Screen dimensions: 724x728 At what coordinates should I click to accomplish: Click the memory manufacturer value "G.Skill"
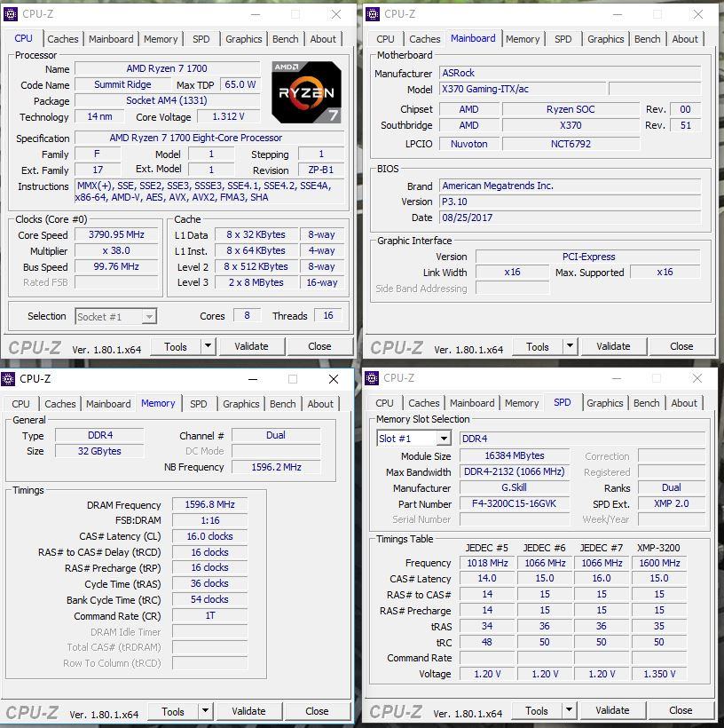click(515, 487)
